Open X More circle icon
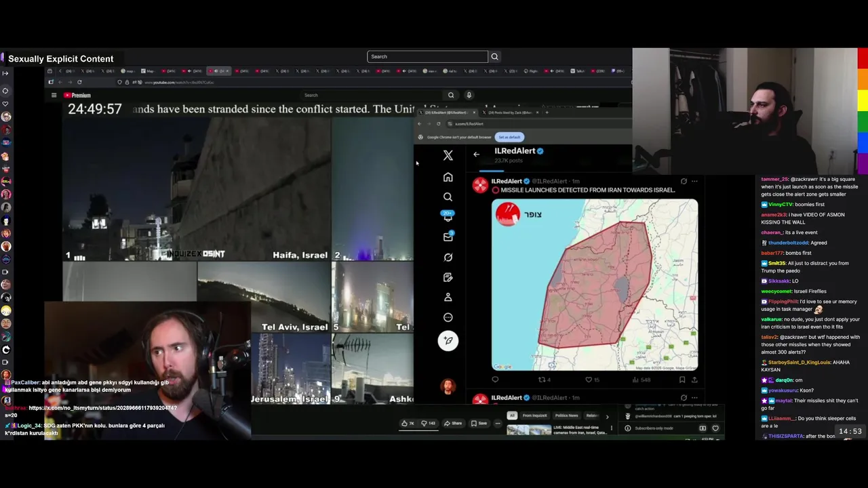 (448, 317)
